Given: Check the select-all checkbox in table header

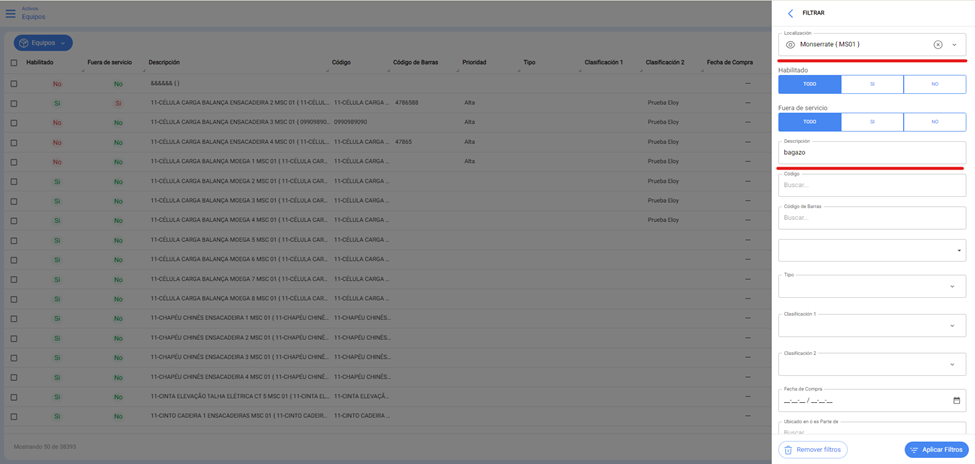Looking at the screenshot, I should point(14,63).
